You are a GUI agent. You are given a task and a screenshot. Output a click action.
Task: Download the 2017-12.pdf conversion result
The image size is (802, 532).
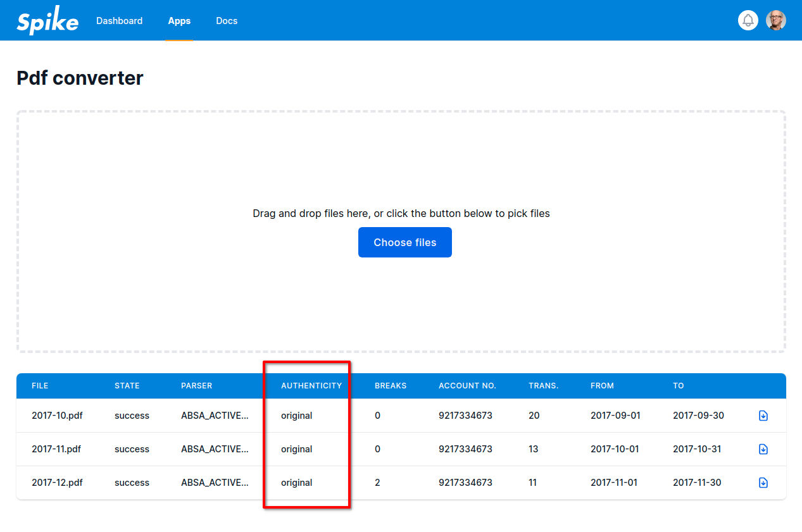pos(763,483)
